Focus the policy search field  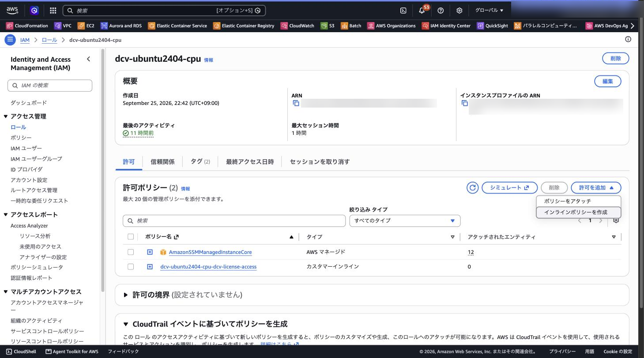pyautogui.click(x=234, y=220)
